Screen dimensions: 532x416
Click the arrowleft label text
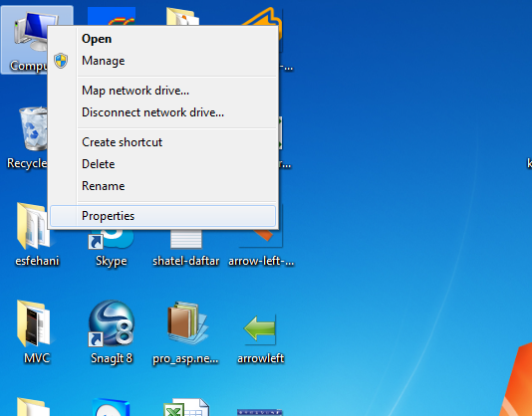pos(261,358)
